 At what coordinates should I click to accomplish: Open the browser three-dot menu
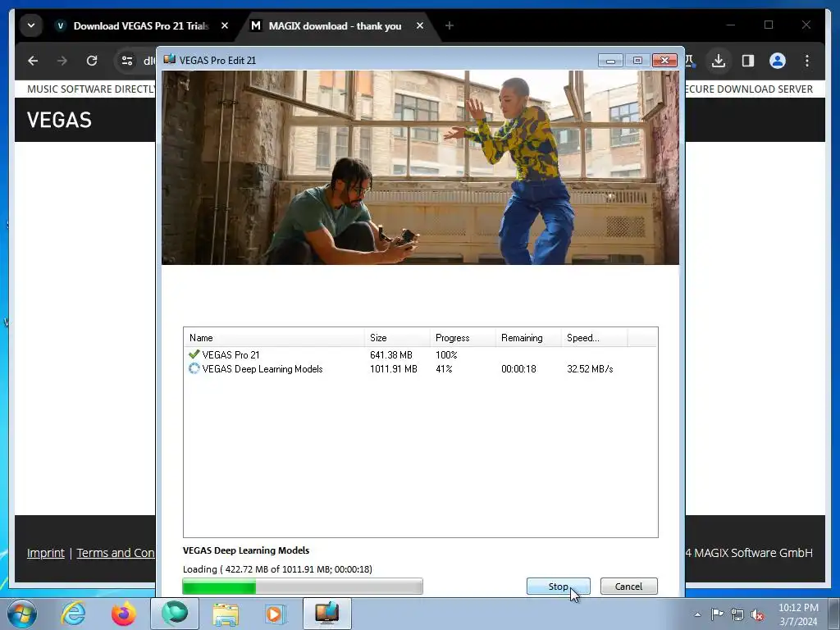pos(807,61)
